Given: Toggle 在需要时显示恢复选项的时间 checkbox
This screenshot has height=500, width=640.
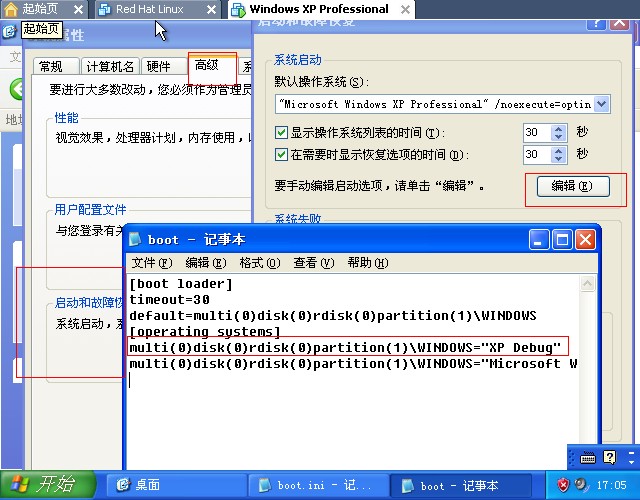Looking at the screenshot, I should [x=281, y=155].
